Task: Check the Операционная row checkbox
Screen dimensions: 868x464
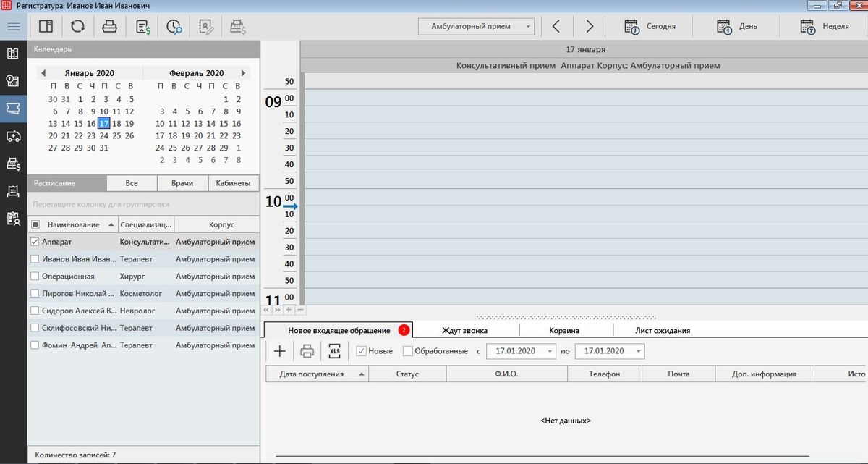Action: click(x=35, y=277)
